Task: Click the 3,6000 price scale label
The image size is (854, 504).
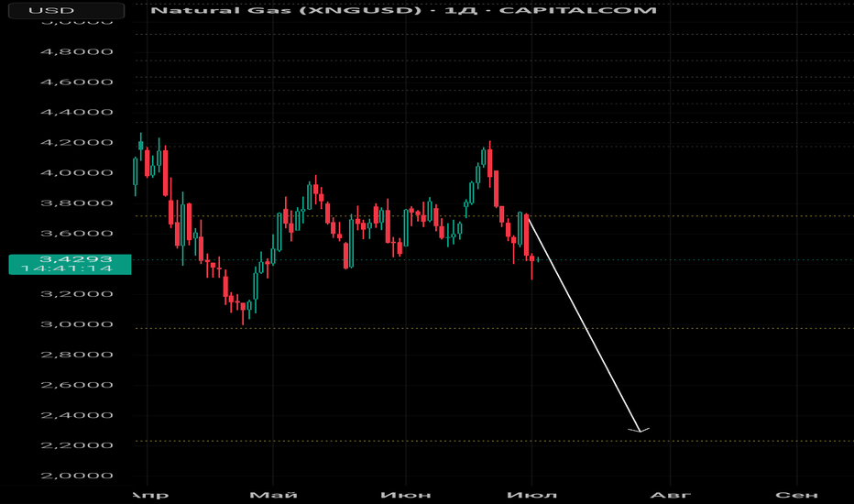Action: 77,234
